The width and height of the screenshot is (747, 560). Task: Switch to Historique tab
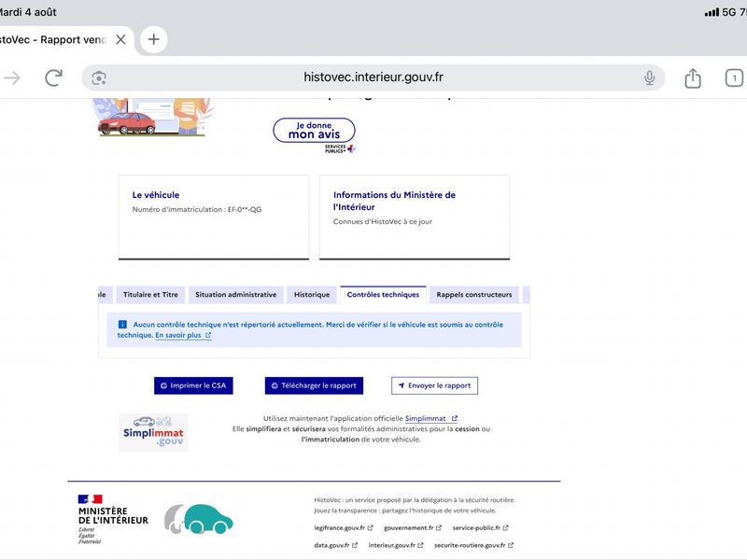point(312,295)
